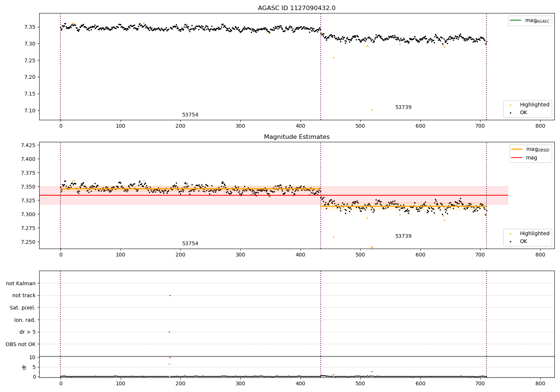Viewport: 560px width, 392px height.
Task: Click the 'not Kalman' axis label
Action: 21,283
